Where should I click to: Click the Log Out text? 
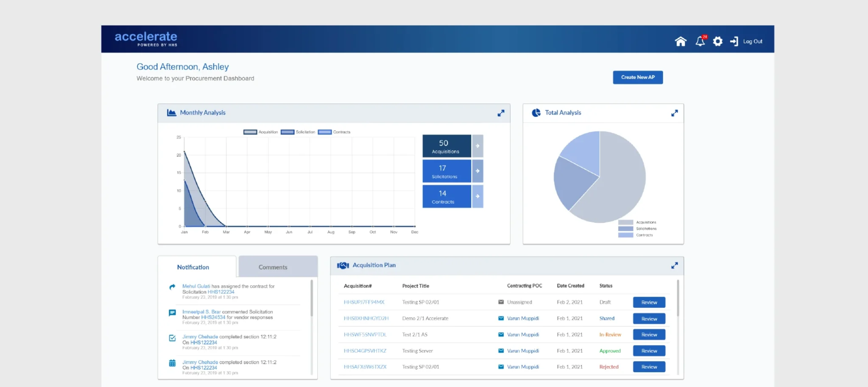point(753,42)
